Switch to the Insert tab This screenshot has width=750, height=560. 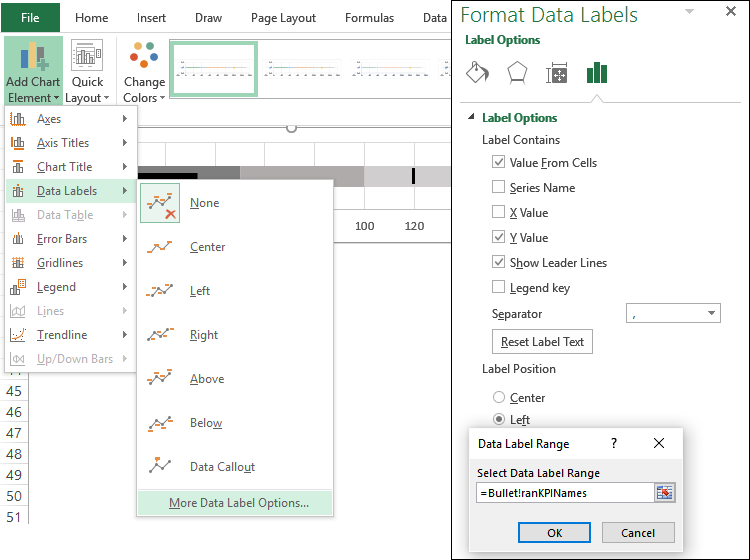[x=151, y=18]
